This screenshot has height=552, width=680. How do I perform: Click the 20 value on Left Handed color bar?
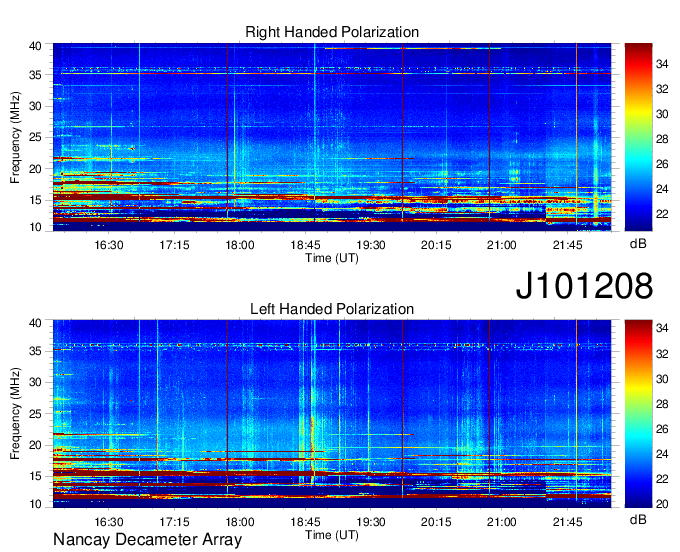pyautogui.click(x=662, y=504)
